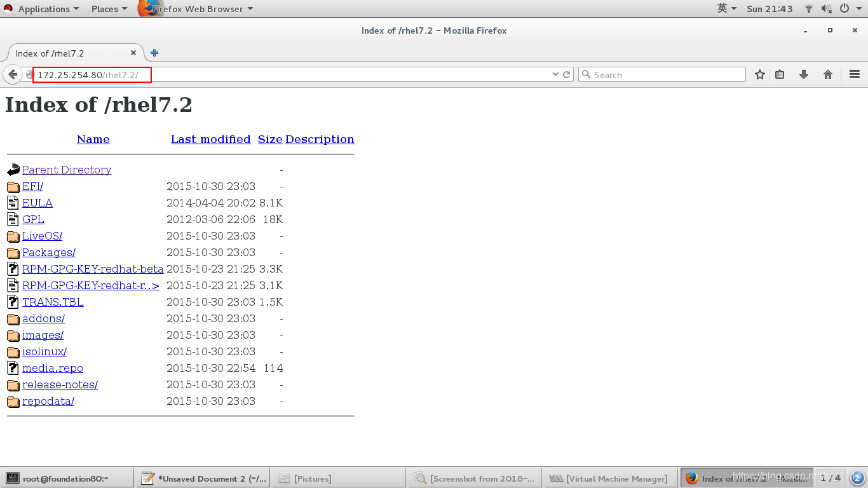The width and height of the screenshot is (868, 488).
Task: Click the unknown-file icon beside RPM-GPG-KEY-redhat-beta
Action: (x=13, y=269)
